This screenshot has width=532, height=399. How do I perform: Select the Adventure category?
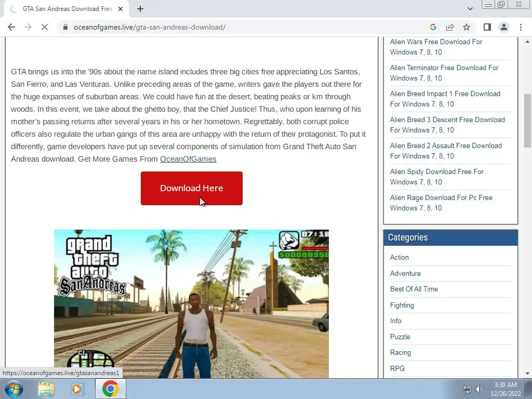pyautogui.click(x=405, y=273)
